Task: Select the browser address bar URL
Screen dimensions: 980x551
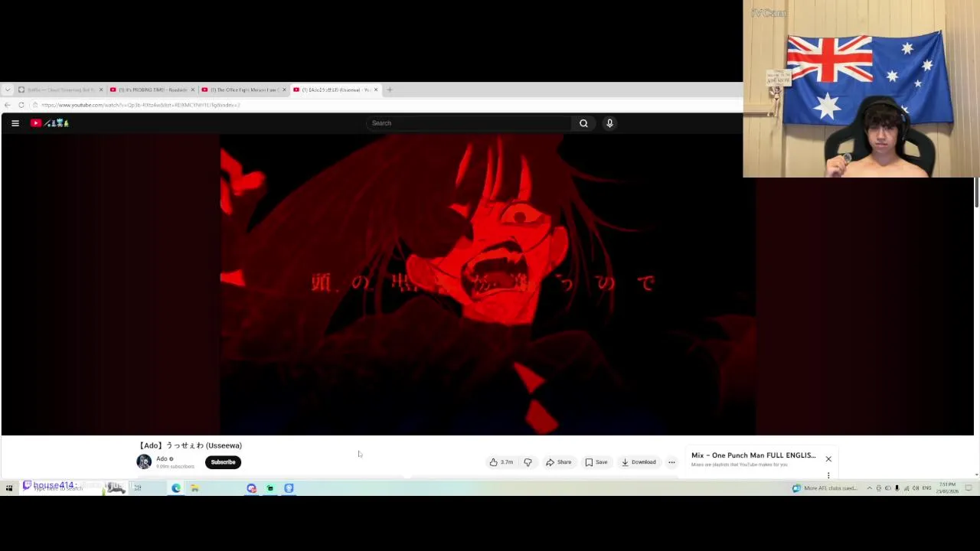Action: (x=141, y=105)
